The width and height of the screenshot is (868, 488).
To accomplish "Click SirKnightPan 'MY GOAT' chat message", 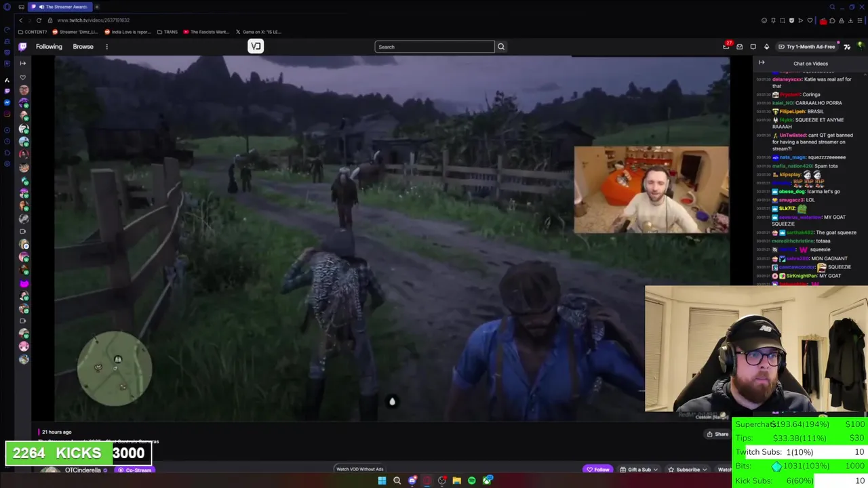I will (807, 276).
